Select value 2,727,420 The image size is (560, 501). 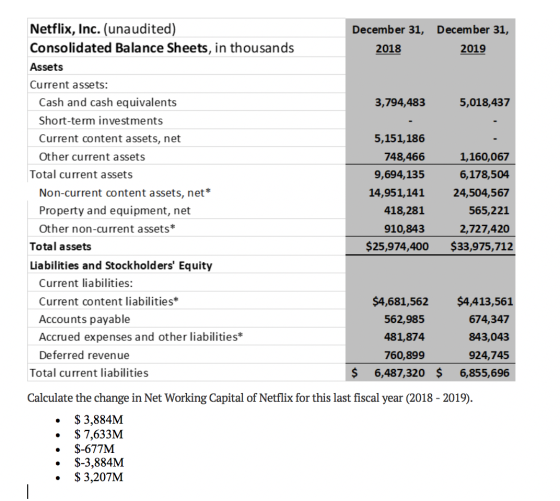(x=485, y=229)
